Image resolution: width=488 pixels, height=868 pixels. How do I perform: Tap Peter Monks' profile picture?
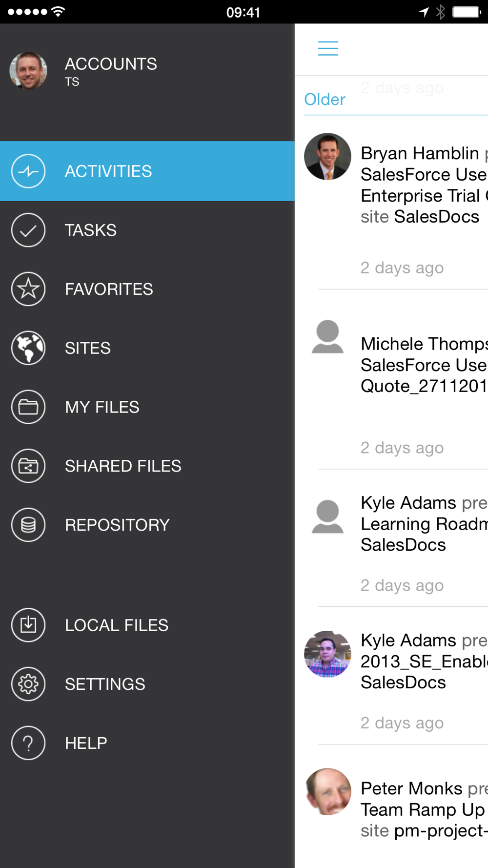coord(327,791)
